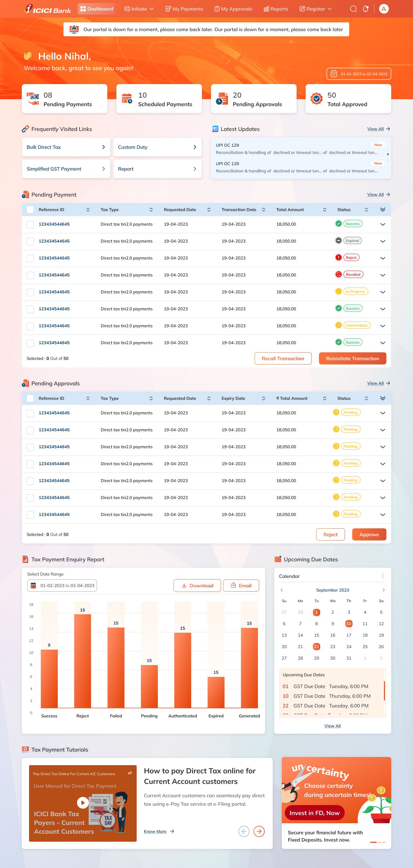Click Upcoming Due Dates list scrollbar
This screenshot has width=413, height=868.
coord(384,690)
